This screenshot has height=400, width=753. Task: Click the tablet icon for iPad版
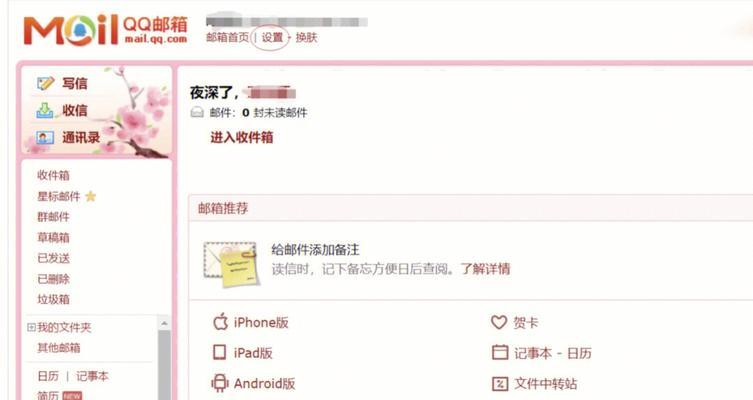click(x=219, y=352)
